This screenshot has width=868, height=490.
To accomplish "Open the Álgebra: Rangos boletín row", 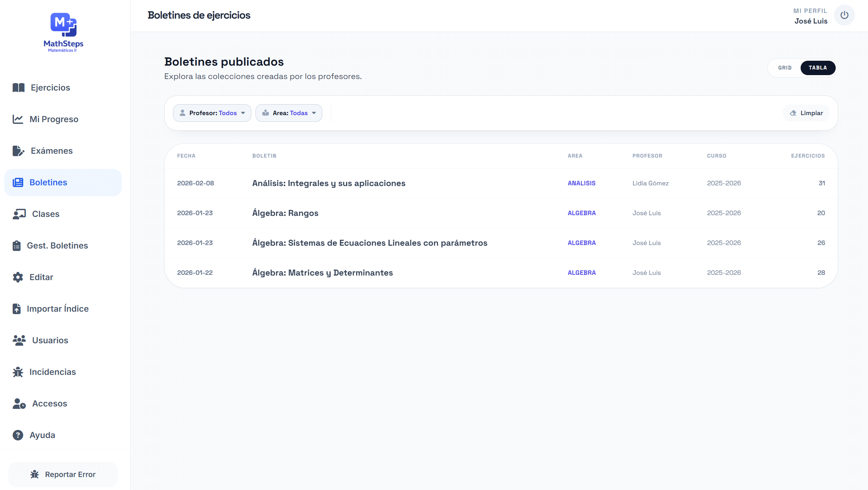I will (501, 213).
